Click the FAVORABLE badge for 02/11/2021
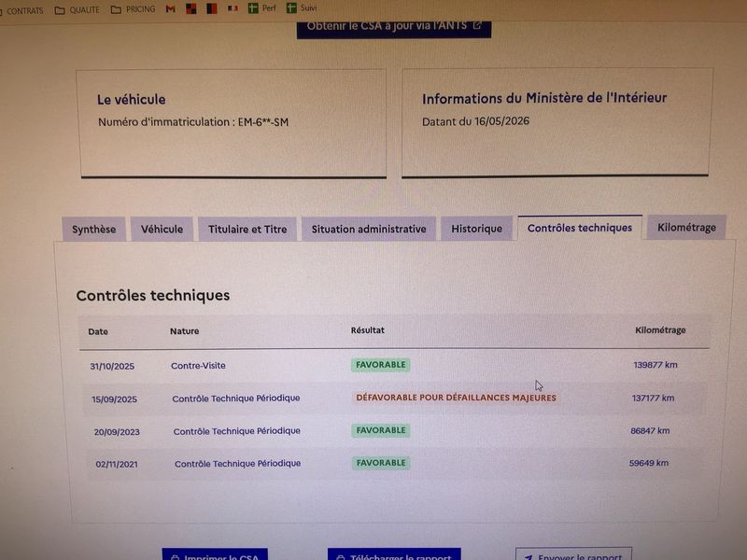Image resolution: width=747 pixels, height=560 pixels. pyautogui.click(x=381, y=463)
